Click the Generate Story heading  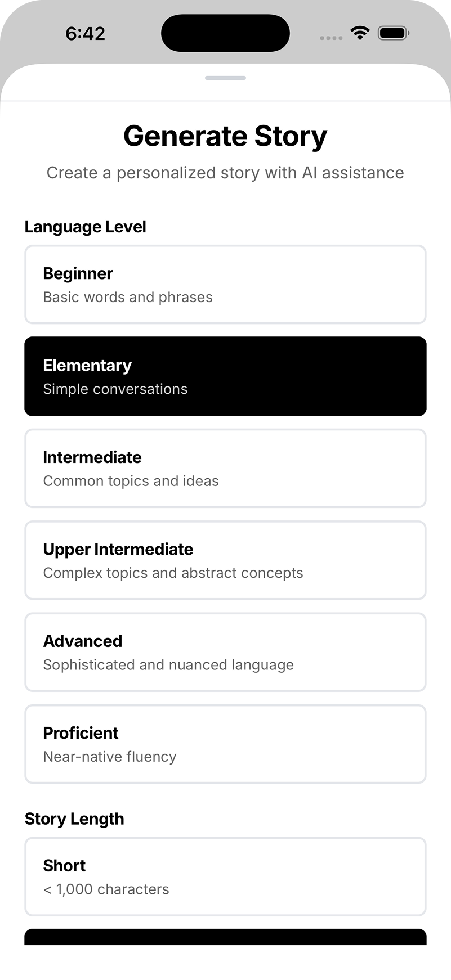tap(225, 136)
